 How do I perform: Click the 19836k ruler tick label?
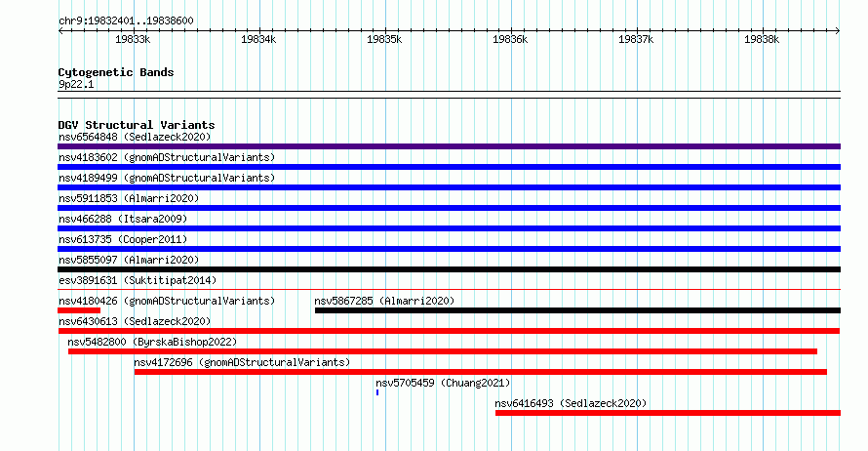click(x=510, y=39)
